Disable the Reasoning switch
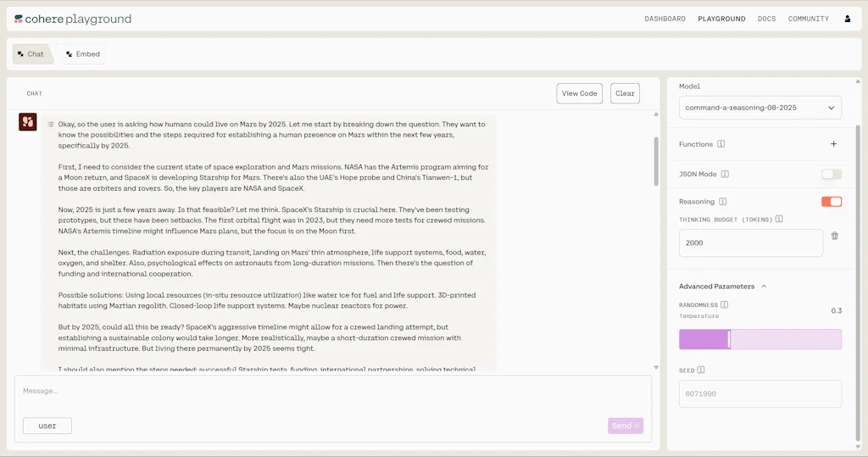Screen dimensions: 868x457 click(832, 202)
